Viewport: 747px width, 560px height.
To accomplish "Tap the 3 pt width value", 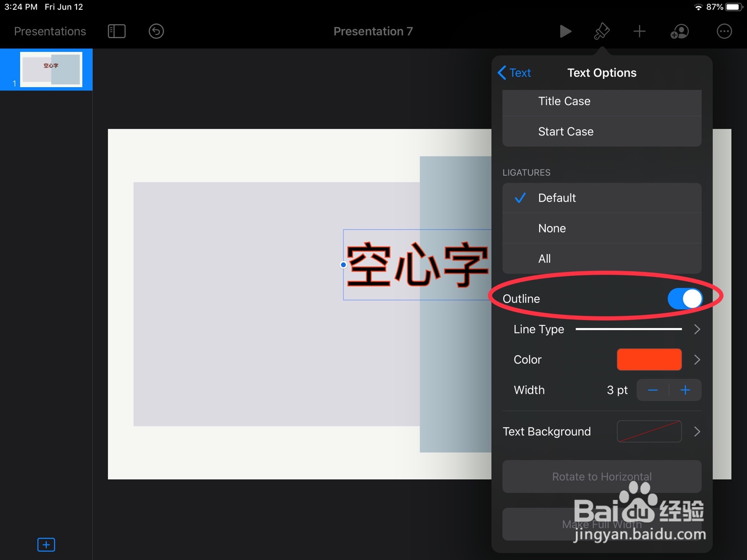I will pyautogui.click(x=617, y=390).
